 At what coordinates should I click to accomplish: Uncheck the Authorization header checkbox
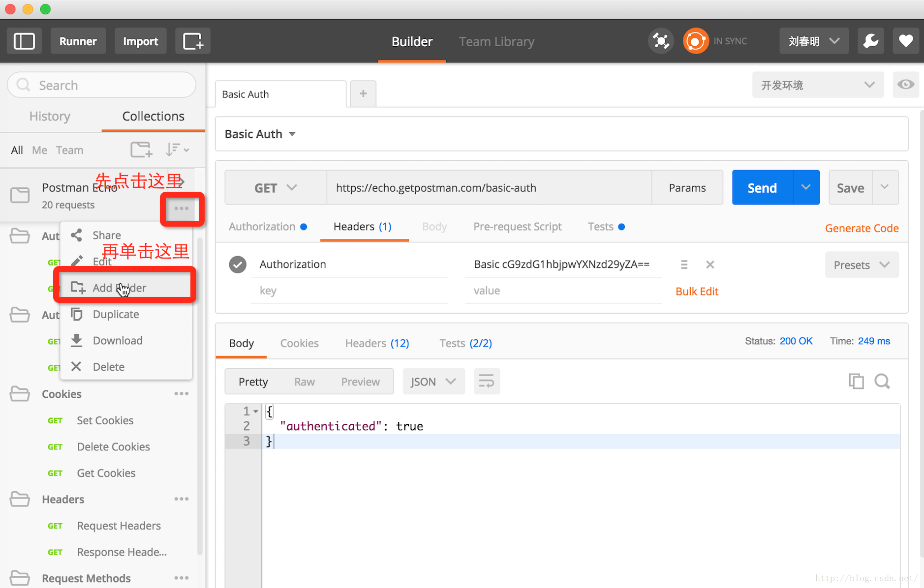tap(238, 265)
